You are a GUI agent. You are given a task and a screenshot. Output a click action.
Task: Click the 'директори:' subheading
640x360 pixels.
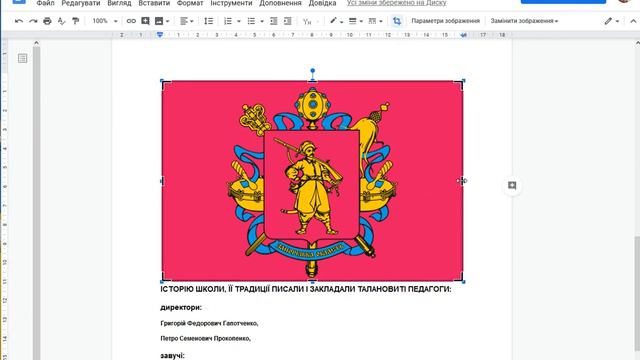[181, 307]
